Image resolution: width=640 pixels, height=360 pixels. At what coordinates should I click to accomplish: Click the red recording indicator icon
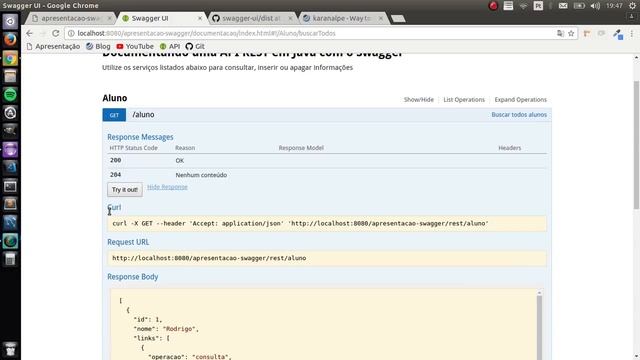pos(493,6)
